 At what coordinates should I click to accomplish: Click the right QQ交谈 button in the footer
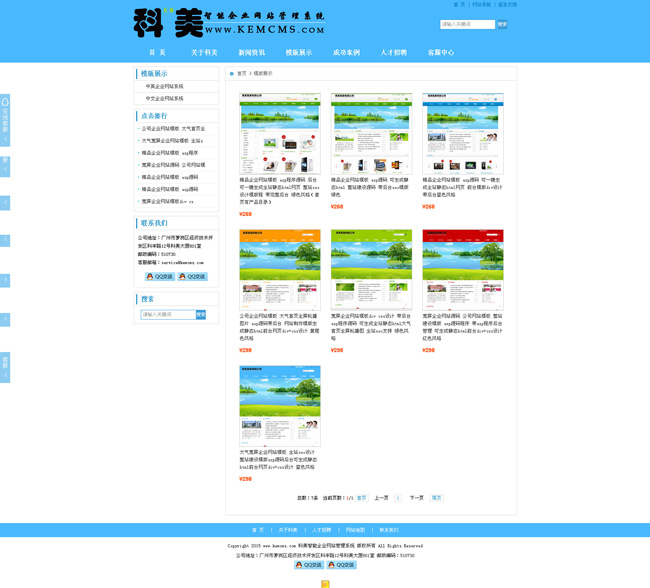pyautogui.click(x=341, y=565)
